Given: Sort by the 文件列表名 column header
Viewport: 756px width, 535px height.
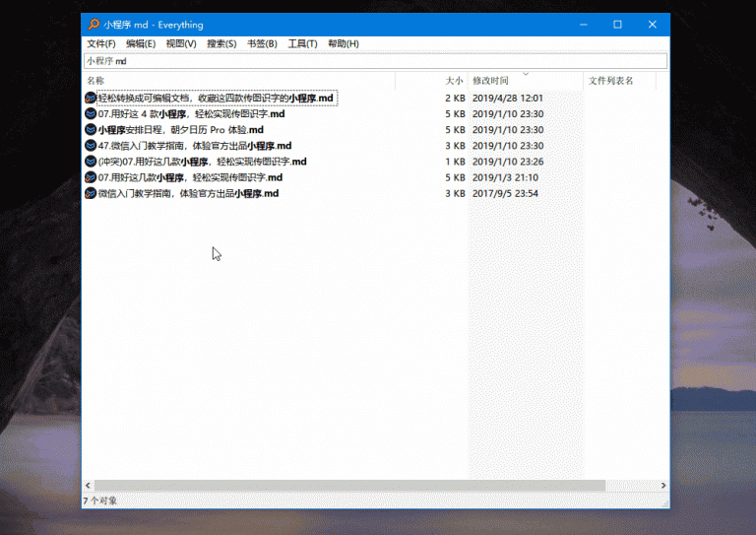Looking at the screenshot, I should (611, 81).
